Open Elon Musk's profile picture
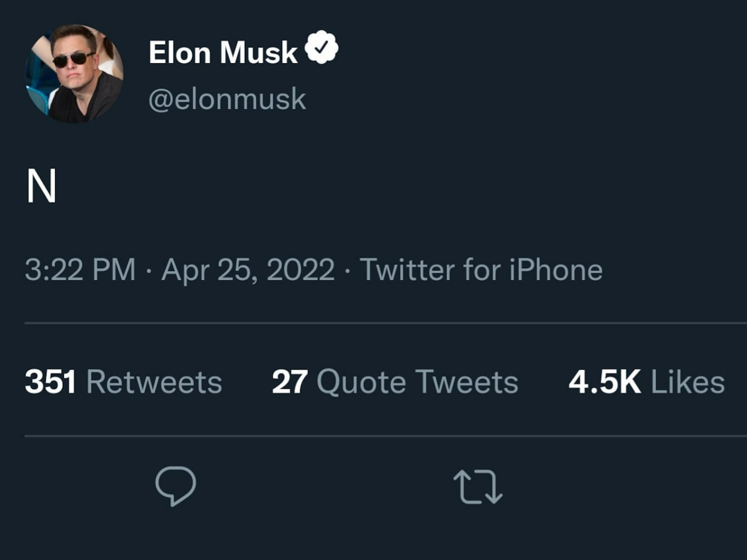This screenshot has height=560, width=747. 74,74
